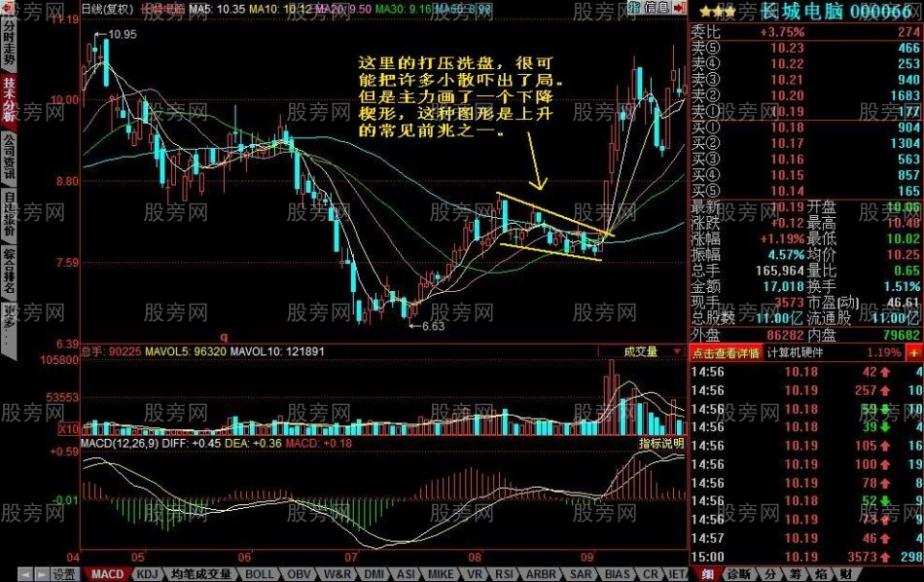Select the VR indicator tab
The width and height of the screenshot is (924, 582).
pos(475,574)
